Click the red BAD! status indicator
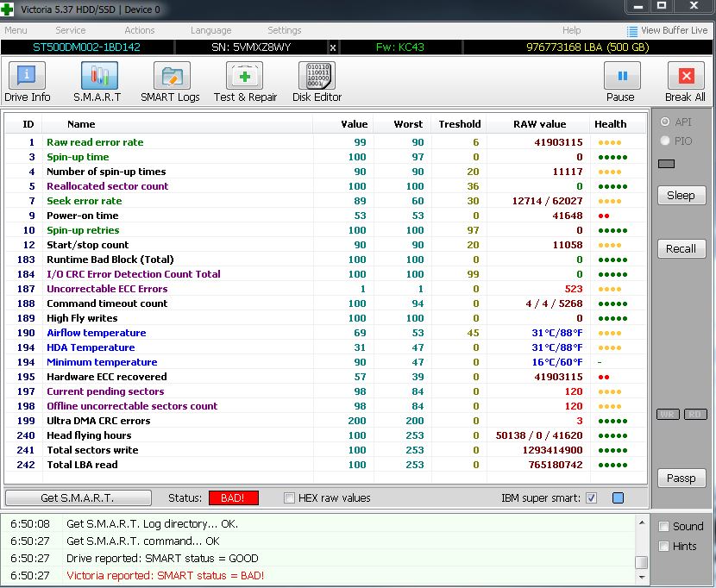The width and height of the screenshot is (716, 588). click(x=233, y=498)
